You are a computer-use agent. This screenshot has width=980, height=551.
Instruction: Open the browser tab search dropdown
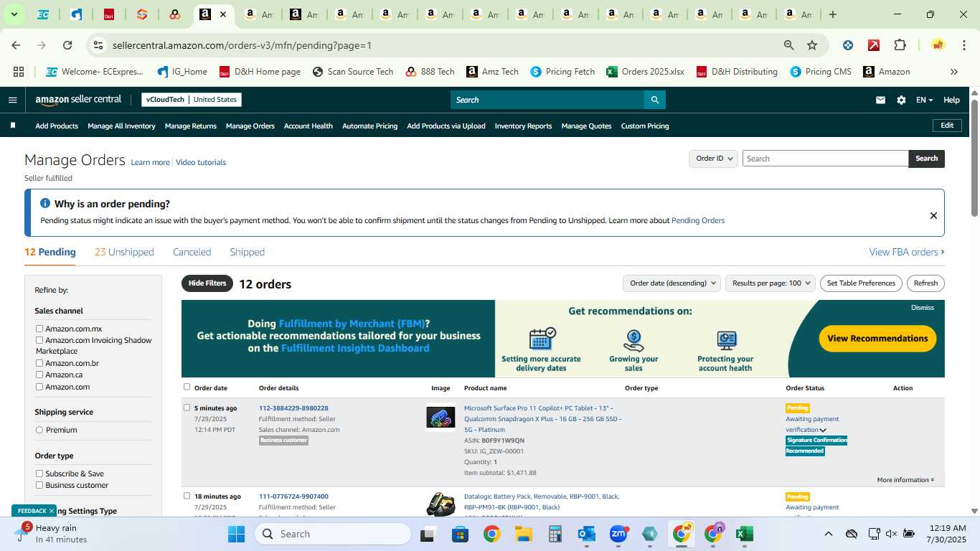pos(14,14)
